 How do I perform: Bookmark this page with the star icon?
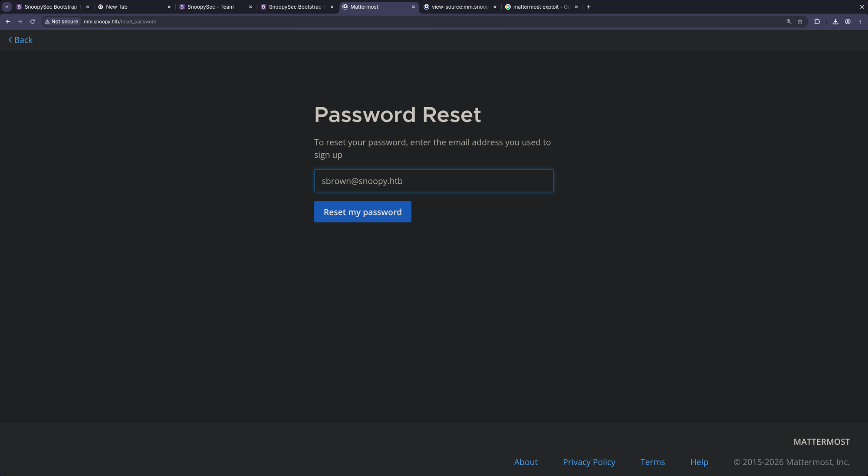800,21
